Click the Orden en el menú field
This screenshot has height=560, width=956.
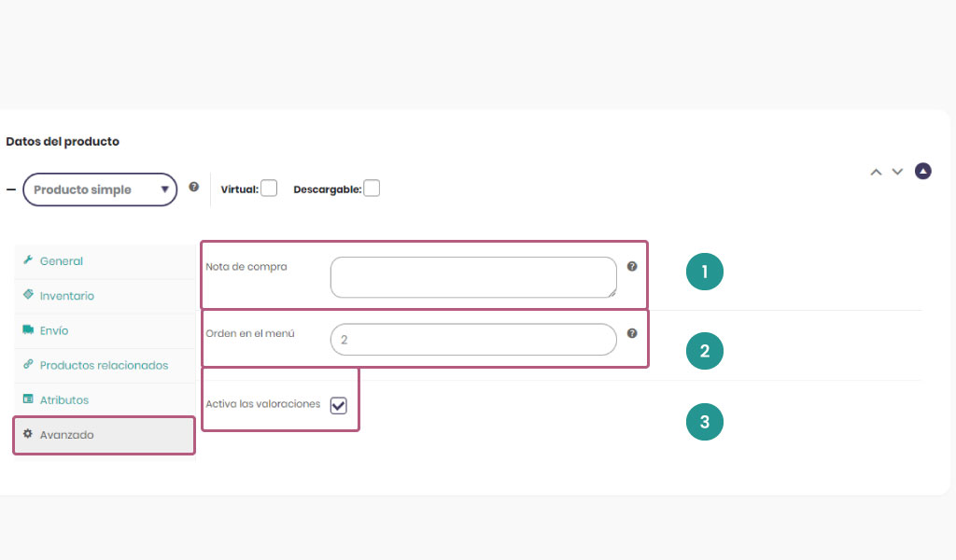[473, 340]
